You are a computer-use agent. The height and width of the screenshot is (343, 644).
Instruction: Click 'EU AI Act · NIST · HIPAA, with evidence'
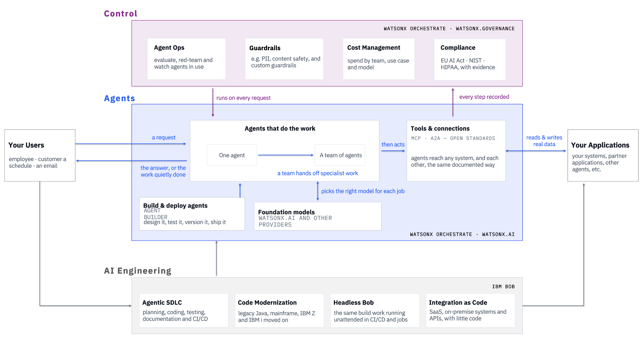coord(468,64)
